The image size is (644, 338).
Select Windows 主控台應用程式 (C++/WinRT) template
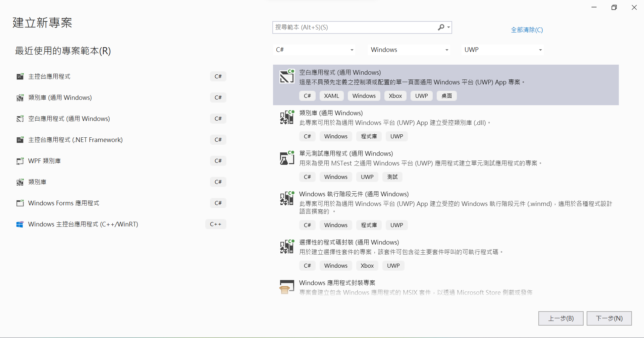click(121, 224)
